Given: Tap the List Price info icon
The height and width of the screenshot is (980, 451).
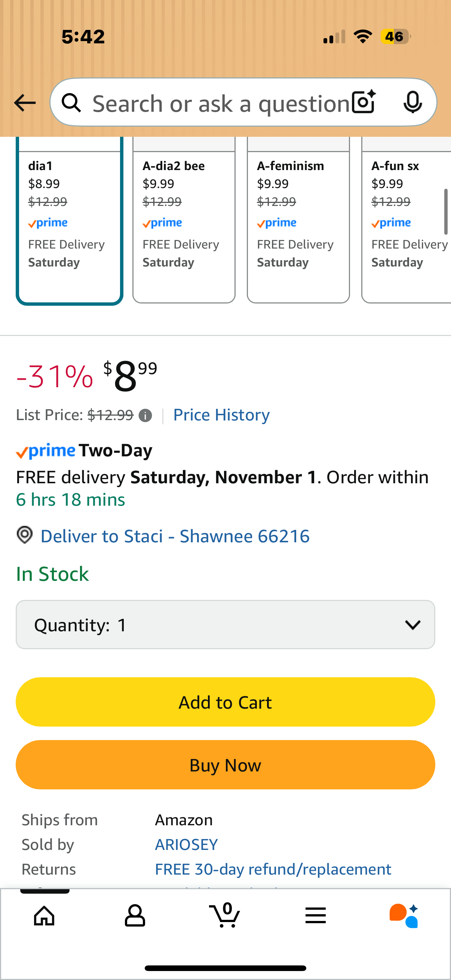Looking at the screenshot, I should point(145,416).
